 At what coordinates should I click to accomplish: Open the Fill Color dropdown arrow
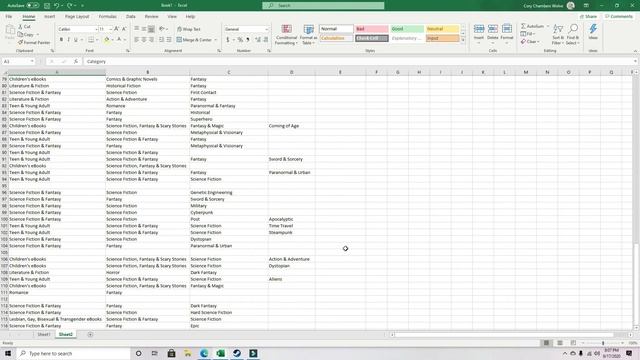(x=112, y=40)
